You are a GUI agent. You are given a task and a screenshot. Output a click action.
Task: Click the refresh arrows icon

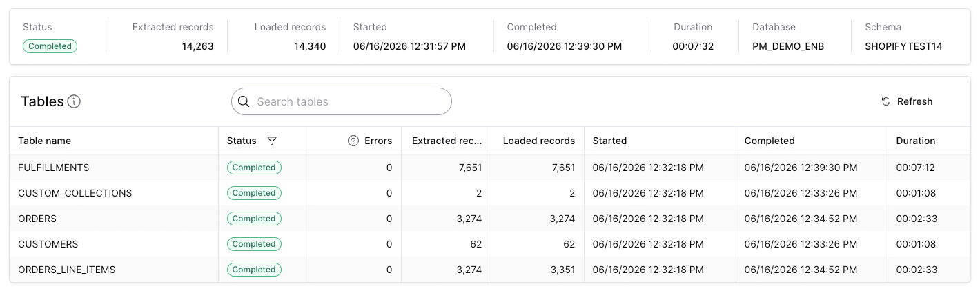886,101
